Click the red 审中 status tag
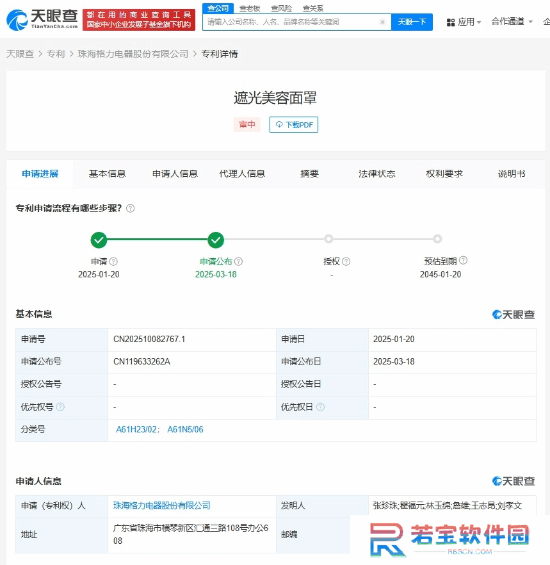550x565 pixels. pos(247,125)
